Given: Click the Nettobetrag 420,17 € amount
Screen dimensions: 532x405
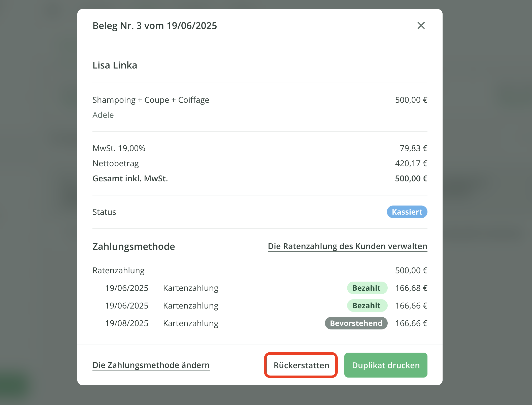Looking at the screenshot, I should 411,163.
